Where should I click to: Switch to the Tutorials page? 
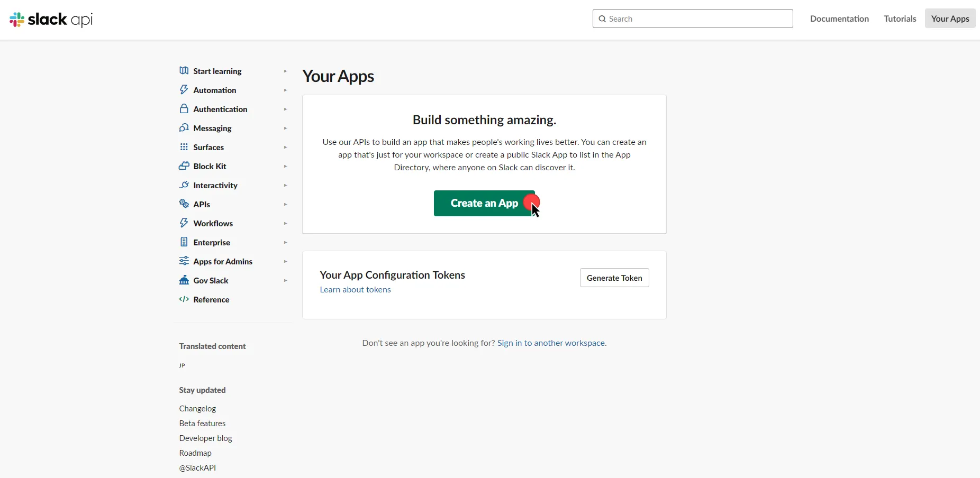pos(899,19)
